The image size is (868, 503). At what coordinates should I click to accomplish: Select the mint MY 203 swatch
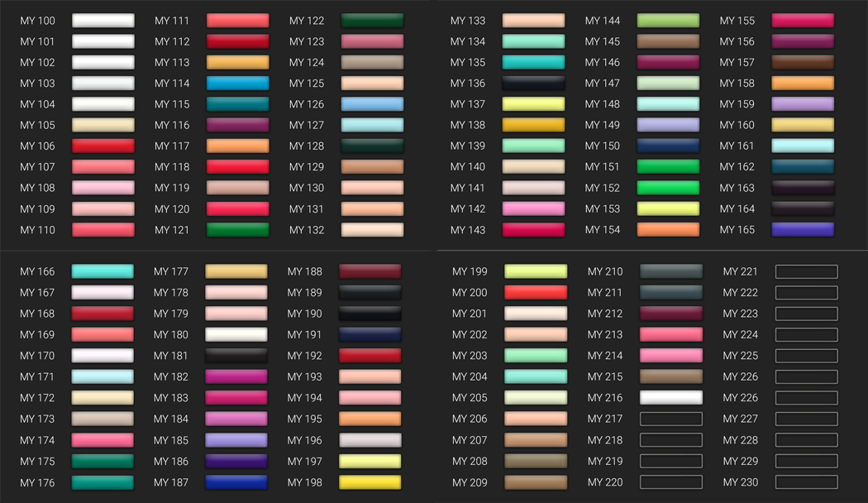click(536, 356)
